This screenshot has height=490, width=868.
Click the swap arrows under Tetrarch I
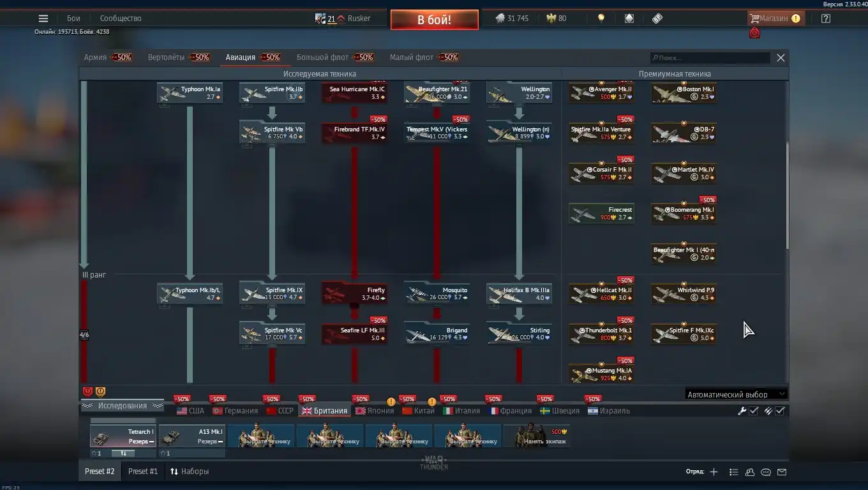(123, 454)
